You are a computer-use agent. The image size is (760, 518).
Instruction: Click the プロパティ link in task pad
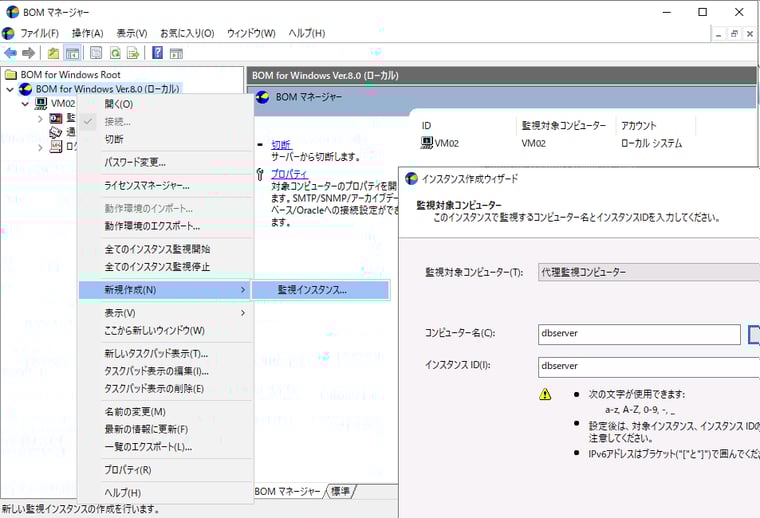[289, 174]
